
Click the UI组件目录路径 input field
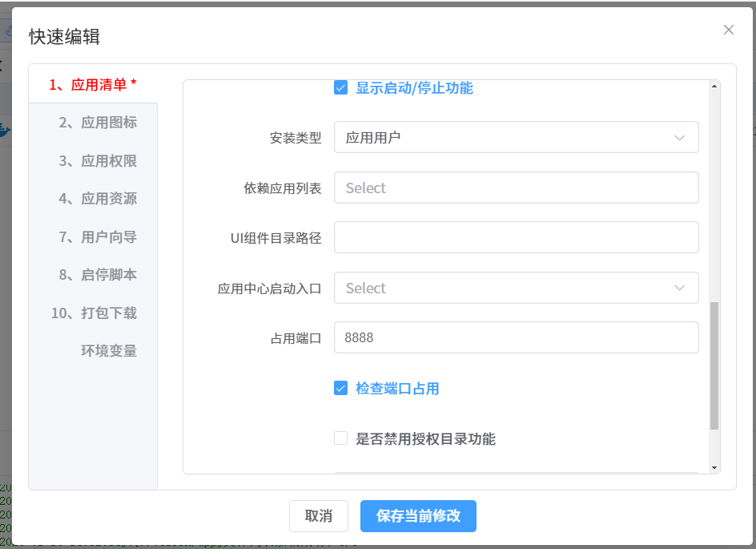tap(516, 237)
